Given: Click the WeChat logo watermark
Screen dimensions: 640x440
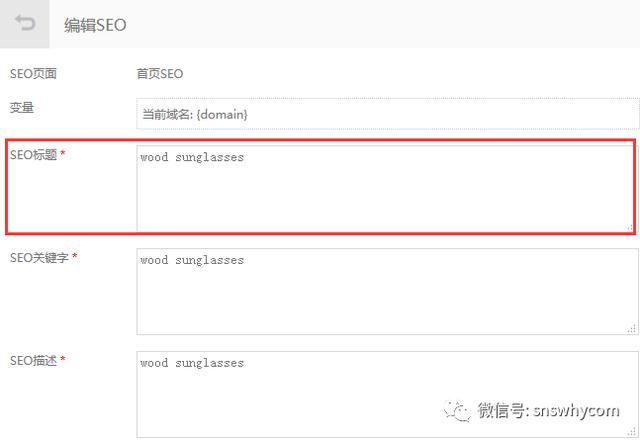Looking at the screenshot, I should pyautogui.click(x=458, y=411).
